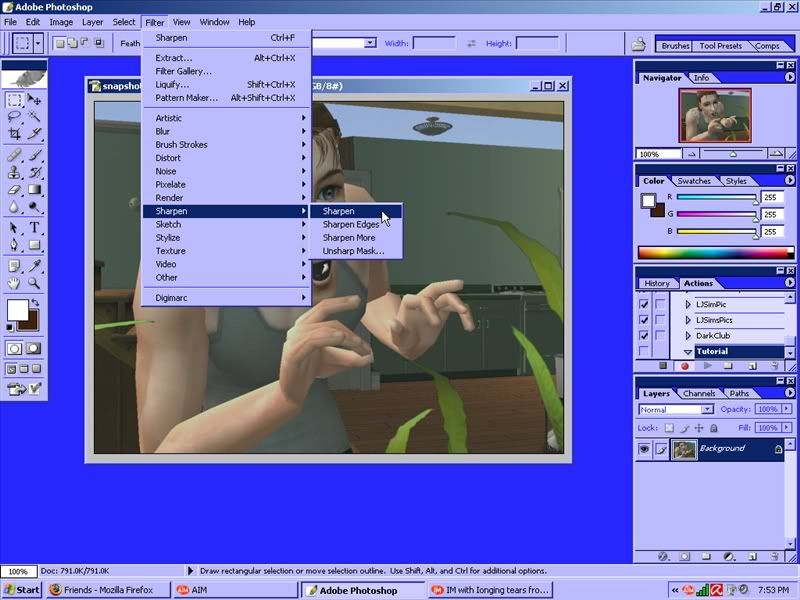Select the Type tool
800x600 pixels.
[34, 228]
